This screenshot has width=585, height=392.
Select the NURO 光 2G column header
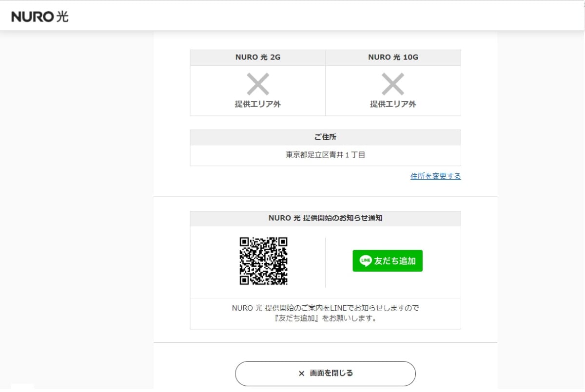pyautogui.click(x=258, y=57)
